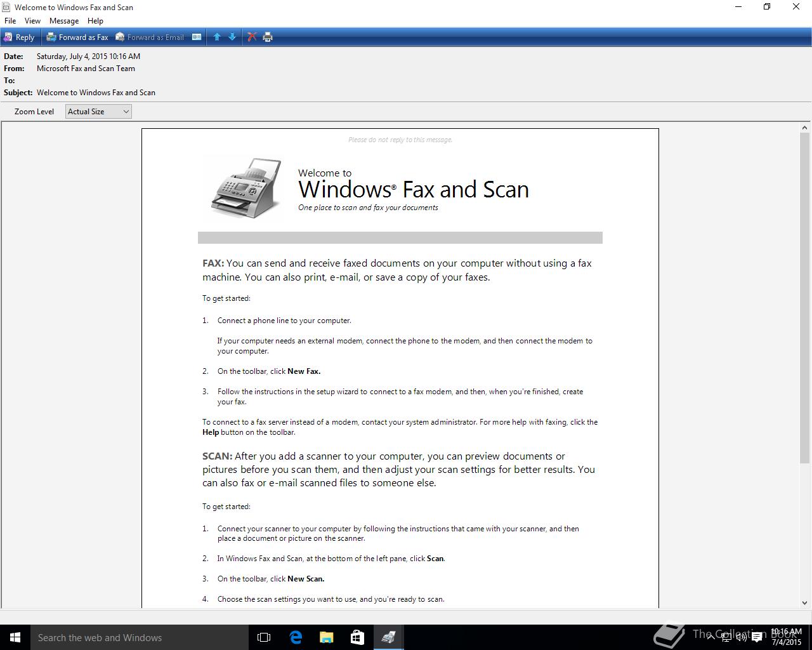Click the Reply toolbar button
The height and width of the screenshot is (650, 812).
pos(19,37)
